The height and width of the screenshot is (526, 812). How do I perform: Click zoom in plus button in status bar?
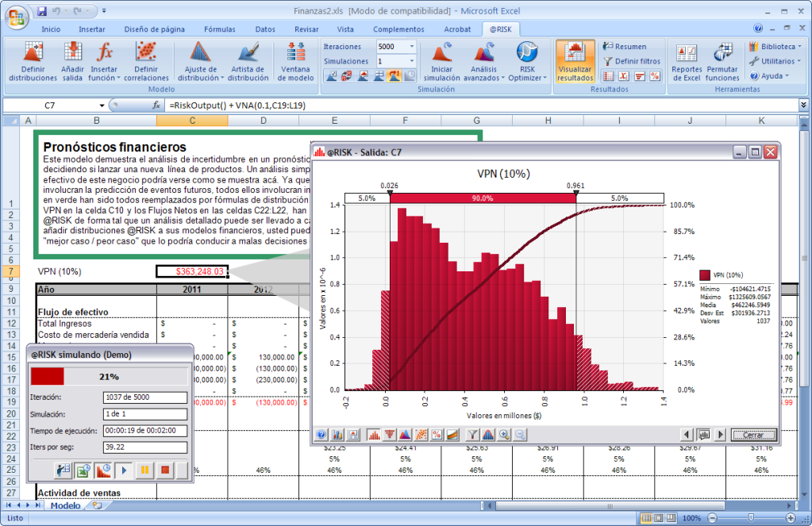(x=791, y=518)
